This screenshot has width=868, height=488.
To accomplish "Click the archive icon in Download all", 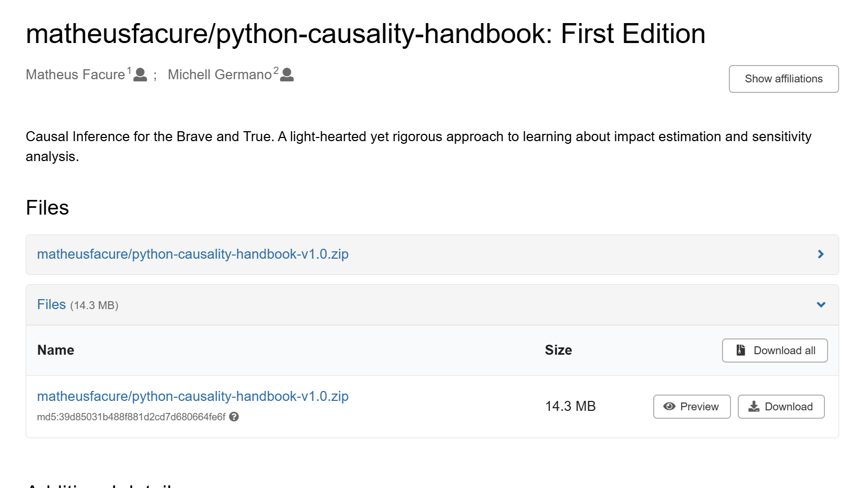I will (740, 351).
